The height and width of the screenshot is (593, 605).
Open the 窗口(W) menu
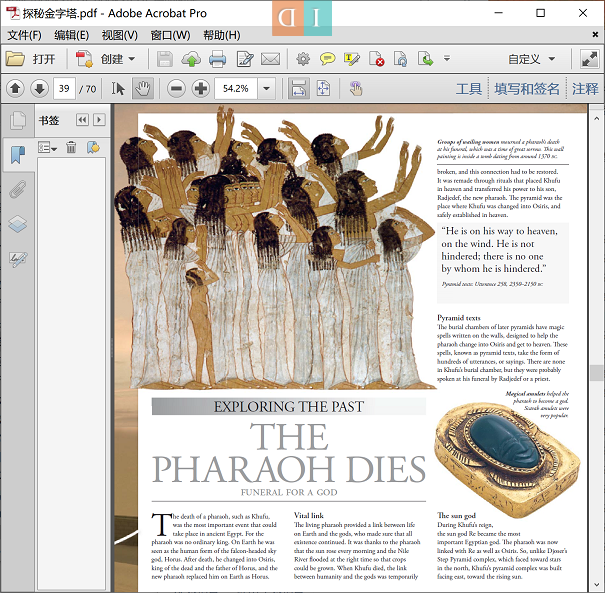[x=170, y=35]
